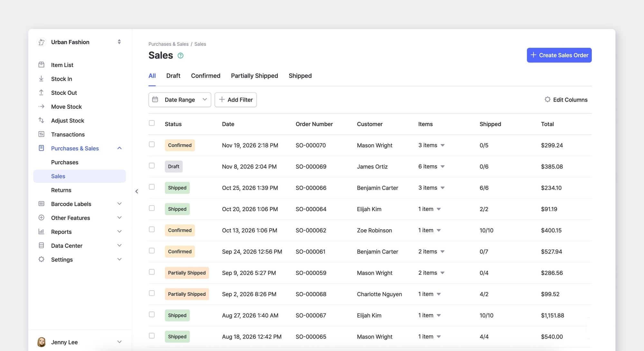Toggle the select-all checkbox in table header
The height and width of the screenshot is (351, 644).
pyautogui.click(x=152, y=123)
